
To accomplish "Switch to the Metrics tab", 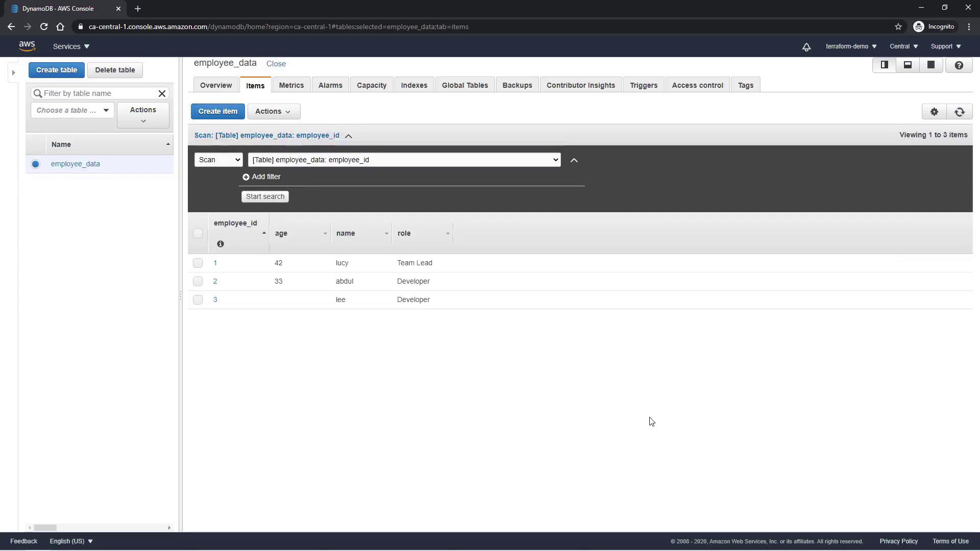I will [x=291, y=86].
